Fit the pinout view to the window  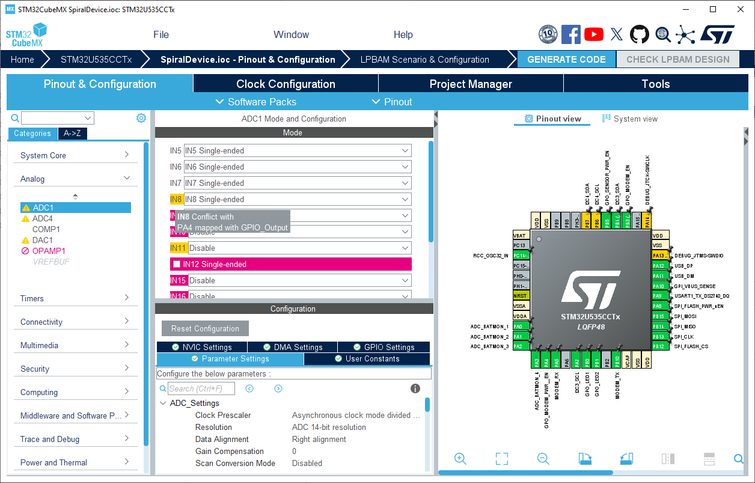tap(502, 458)
